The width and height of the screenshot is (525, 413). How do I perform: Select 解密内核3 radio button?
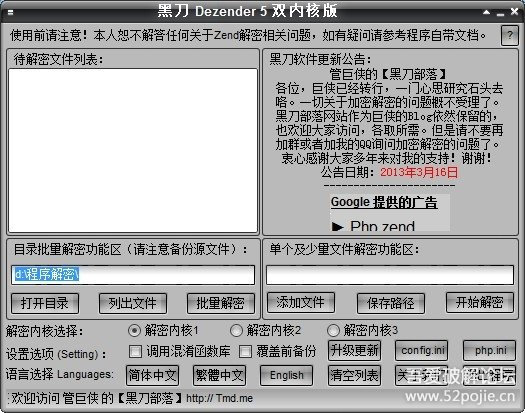[333, 331]
